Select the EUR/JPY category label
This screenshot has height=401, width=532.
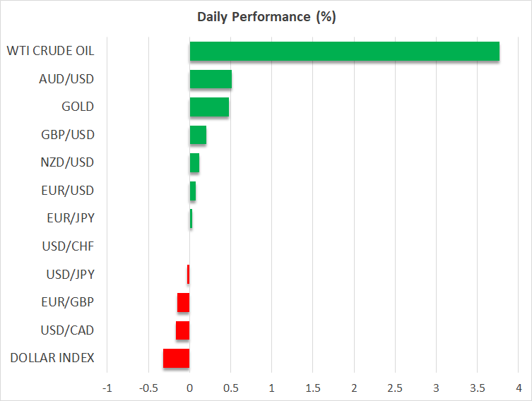tap(69, 218)
